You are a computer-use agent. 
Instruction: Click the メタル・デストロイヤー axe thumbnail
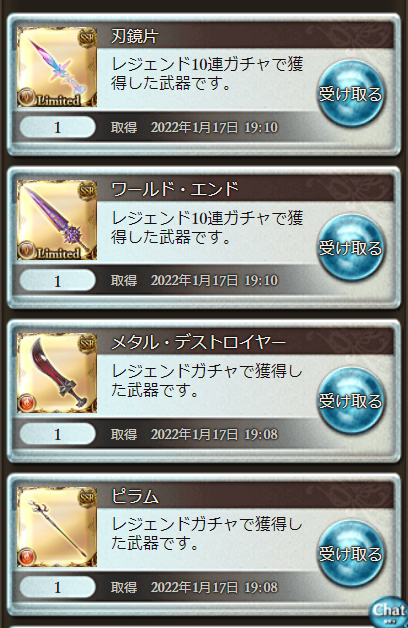pyautogui.click(x=57, y=373)
